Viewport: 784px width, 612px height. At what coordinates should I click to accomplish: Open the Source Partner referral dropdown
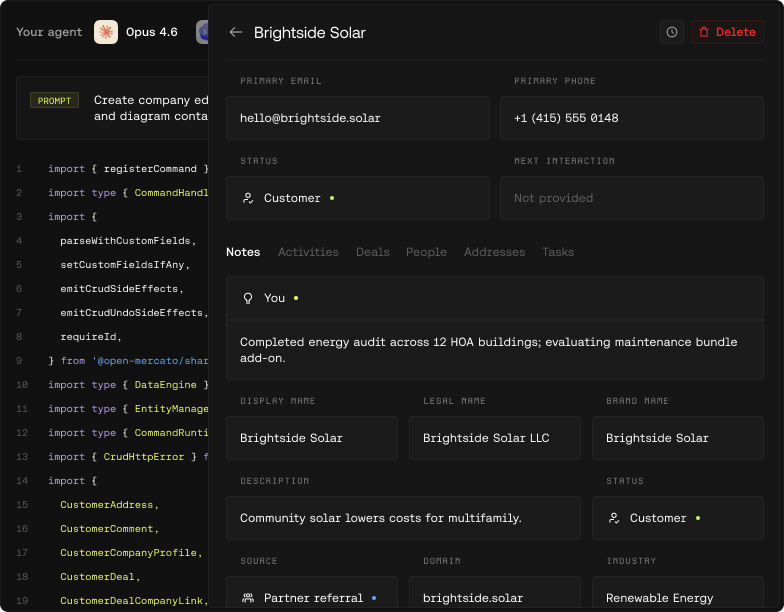[312, 594]
